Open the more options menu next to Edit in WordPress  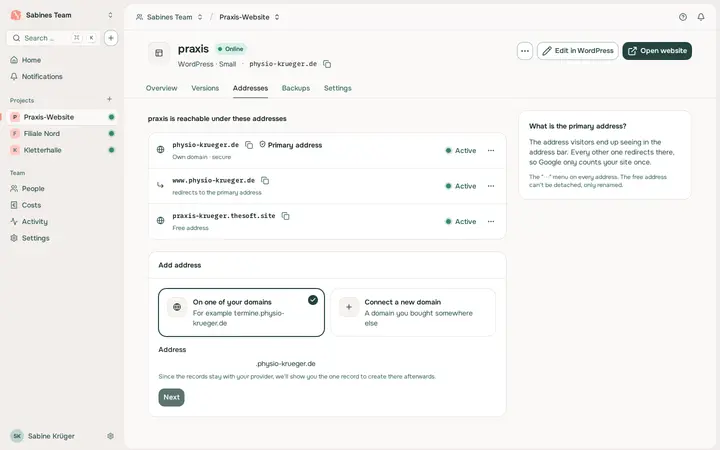(x=525, y=51)
